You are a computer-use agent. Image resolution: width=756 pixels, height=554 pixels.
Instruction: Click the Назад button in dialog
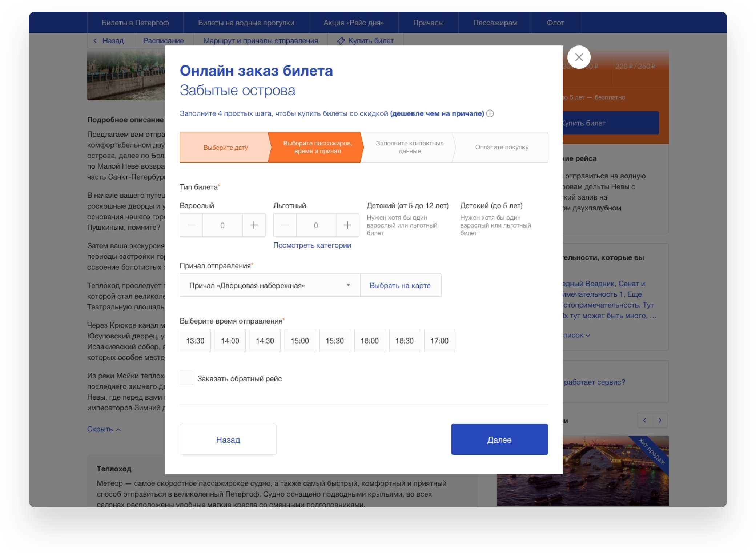click(228, 439)
